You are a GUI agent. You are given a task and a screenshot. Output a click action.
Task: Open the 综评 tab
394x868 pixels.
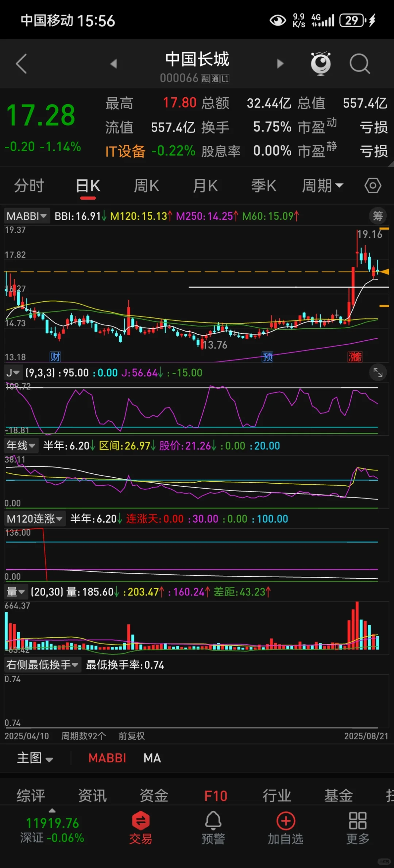tap(31, 795)
